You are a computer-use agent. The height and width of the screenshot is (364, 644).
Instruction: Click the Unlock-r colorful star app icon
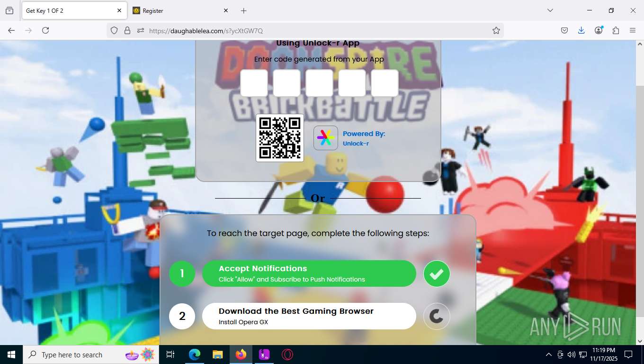click(326, 138)
